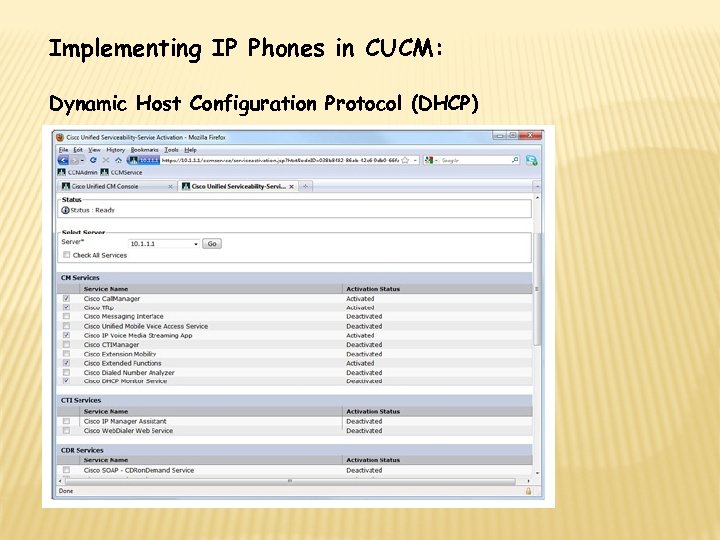Click the CTI Services section header
Image resolution: width=720 pixels, height=540 pixels.
pos(294,400)
